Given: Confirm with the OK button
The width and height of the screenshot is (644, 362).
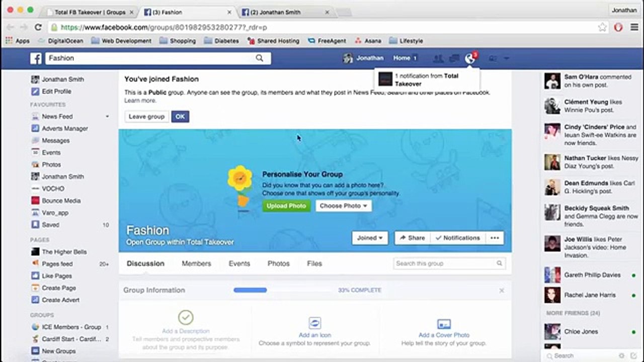Looking at the screenshot, I should 180,117.
